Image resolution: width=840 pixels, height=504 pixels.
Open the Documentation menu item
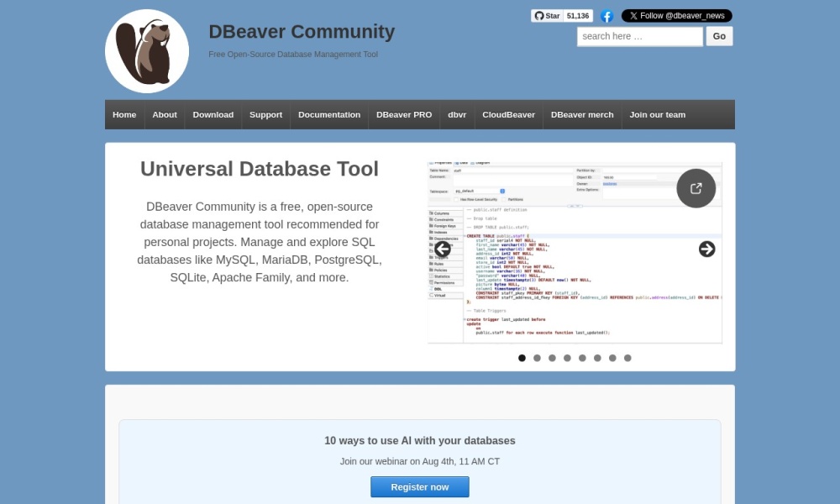pos(329,114)
